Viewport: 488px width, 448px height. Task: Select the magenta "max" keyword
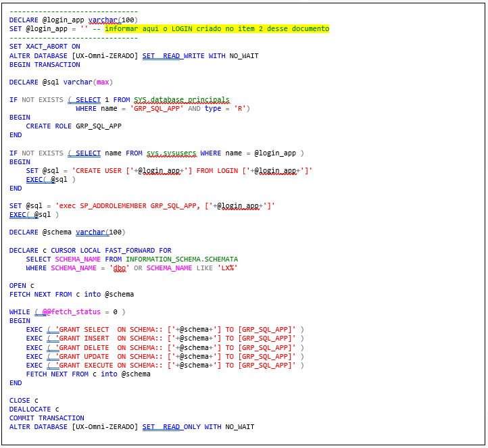point(103,82)
